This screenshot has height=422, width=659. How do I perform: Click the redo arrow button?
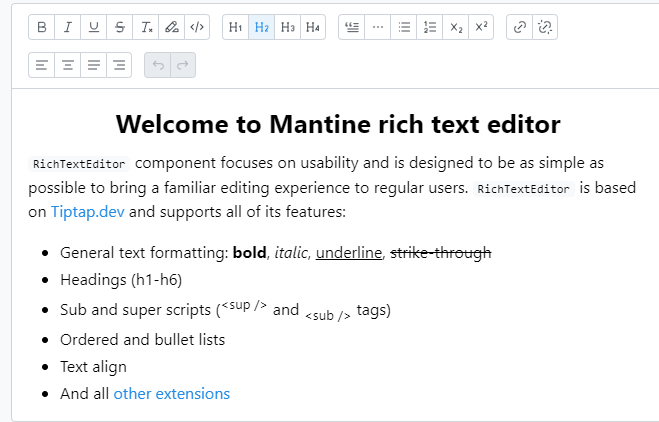point(183,65)
